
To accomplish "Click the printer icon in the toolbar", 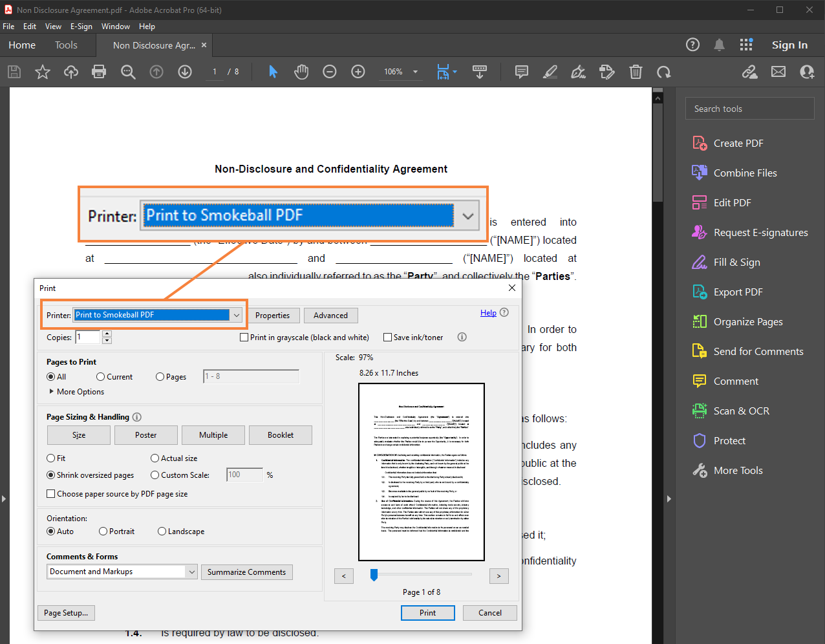I will pos(99,72).
